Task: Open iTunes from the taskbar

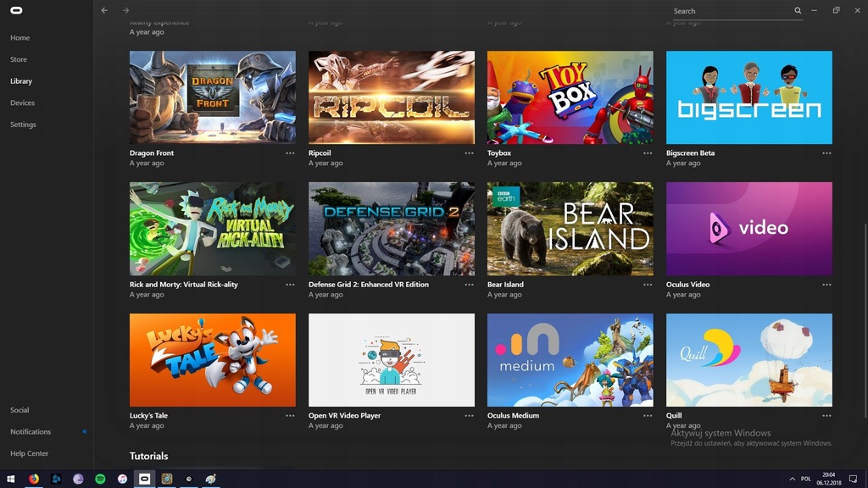Action: coord(122,480)
